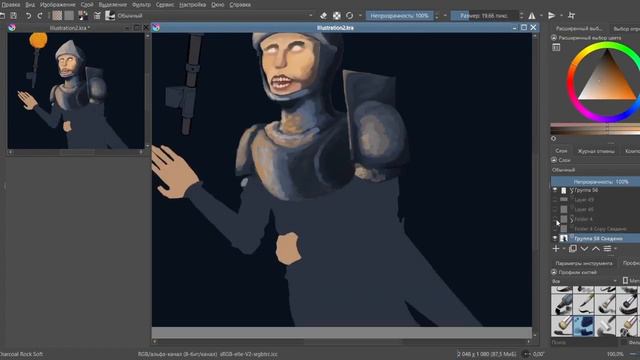Viewport: 640px width, 360px height.
Task: Open the Сервис menu
Action: (x=164, y=4)
